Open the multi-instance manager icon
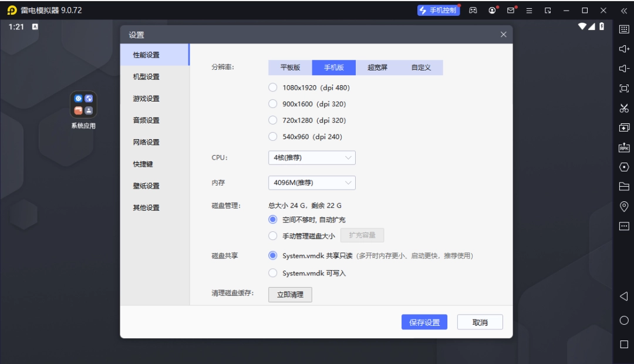Viewport: 634px width, 364px height. (x=624, y=127)
